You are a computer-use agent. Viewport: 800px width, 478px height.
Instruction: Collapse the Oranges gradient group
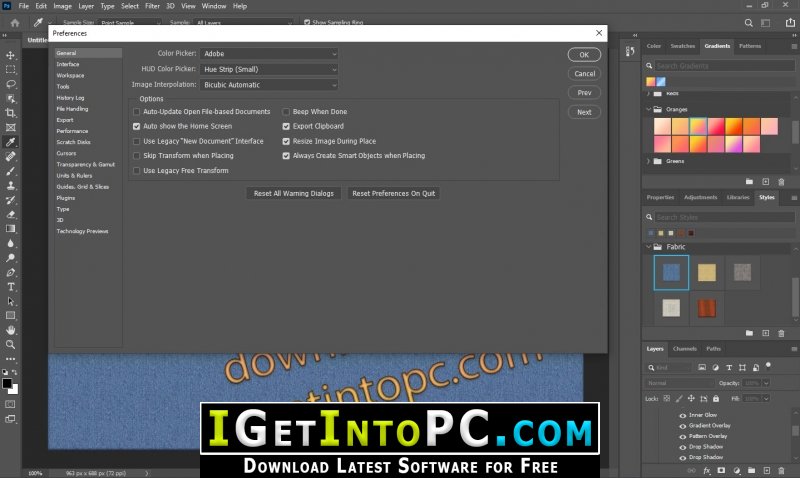tap(648, 109)
